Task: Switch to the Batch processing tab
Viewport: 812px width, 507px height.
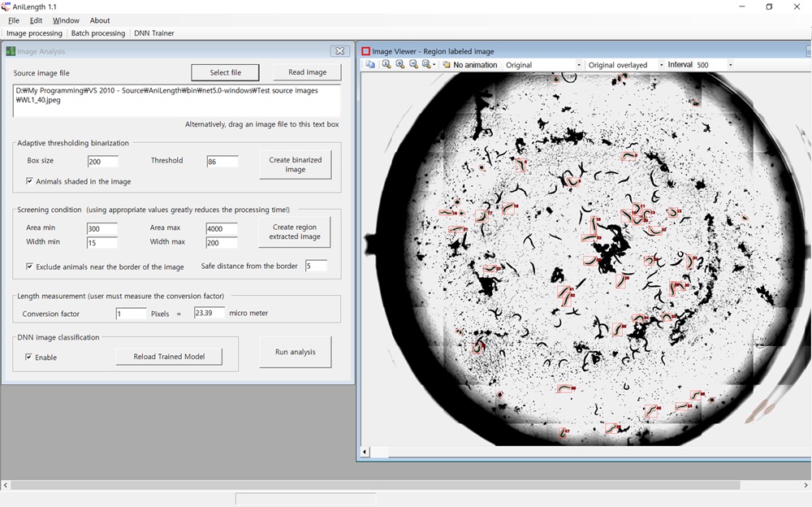Action: [98, 33]
